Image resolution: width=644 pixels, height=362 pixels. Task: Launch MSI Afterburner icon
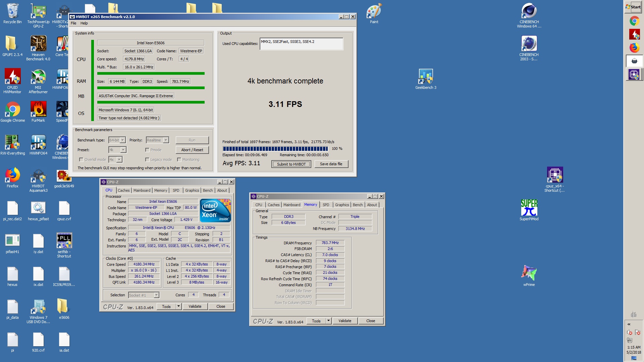tap(38, 81)
